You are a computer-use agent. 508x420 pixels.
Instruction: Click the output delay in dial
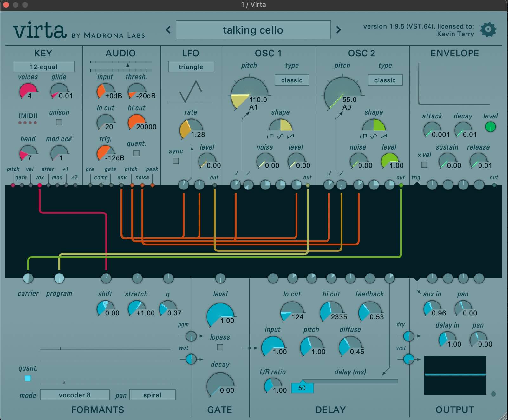447,340
